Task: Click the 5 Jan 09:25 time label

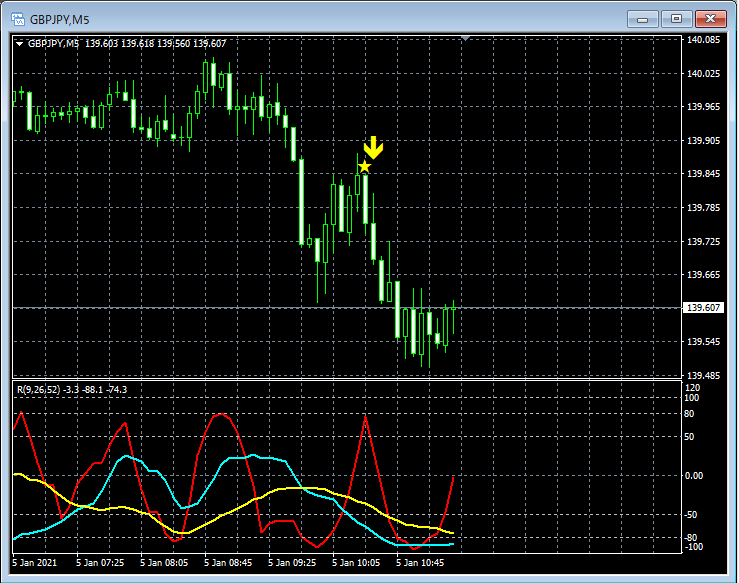Action: click(x=292, y=563)
